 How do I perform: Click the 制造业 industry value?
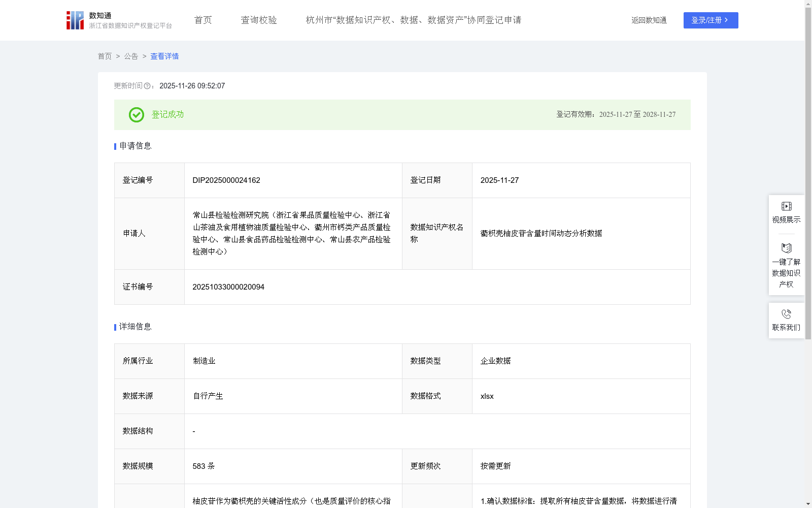[x=204, y=361]
